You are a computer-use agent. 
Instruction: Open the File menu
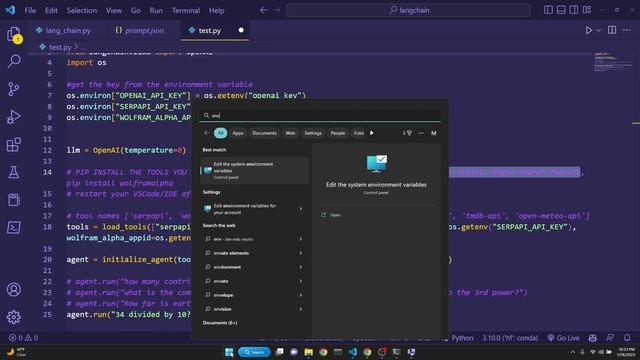click(x=30, y=10)
